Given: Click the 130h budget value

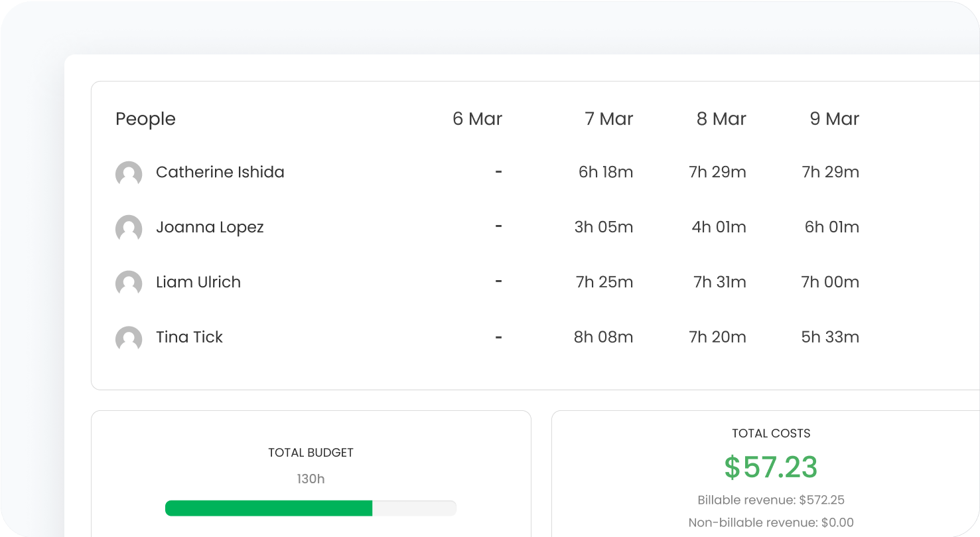Looking at the screenshot, I should pyautogui.click(x=311, y=479).
